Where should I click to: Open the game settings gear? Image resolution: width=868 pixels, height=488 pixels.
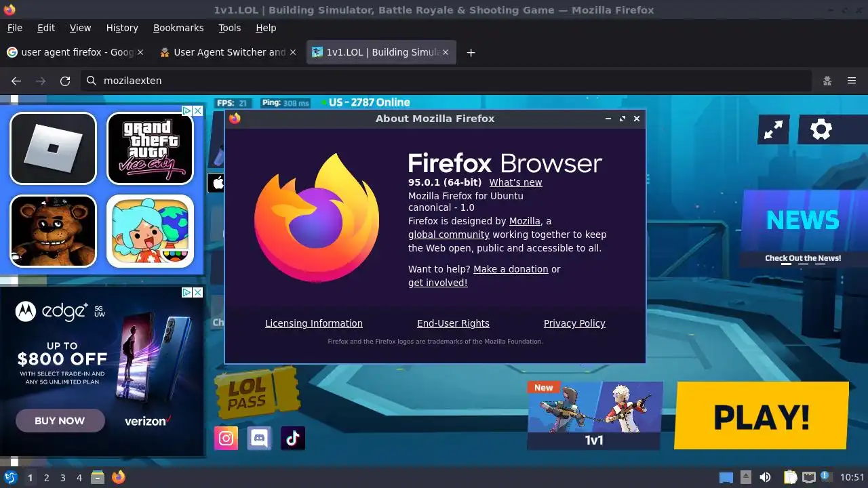[821, 129]
